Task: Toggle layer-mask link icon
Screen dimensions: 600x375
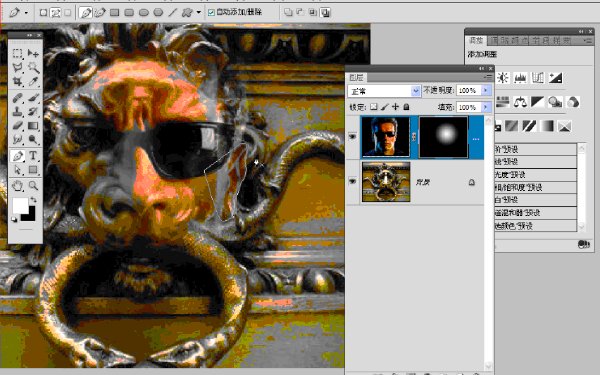Action: [414, 137]
